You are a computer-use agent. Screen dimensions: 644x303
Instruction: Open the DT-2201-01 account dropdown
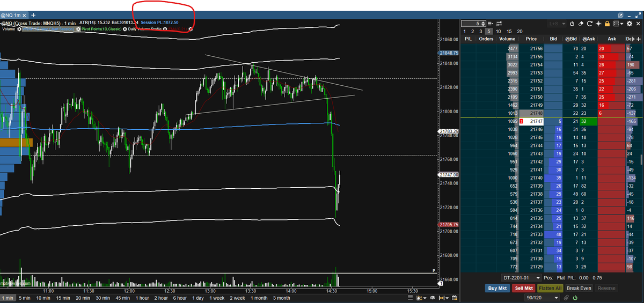(x=521, y=278)
